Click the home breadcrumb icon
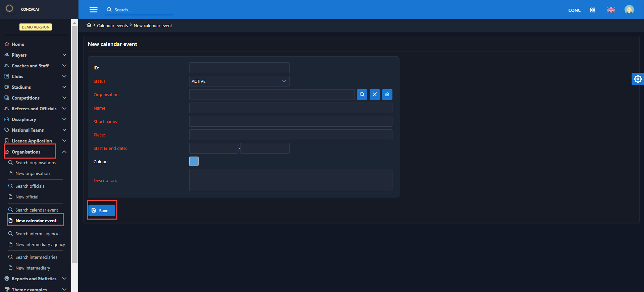 point(89,25)
